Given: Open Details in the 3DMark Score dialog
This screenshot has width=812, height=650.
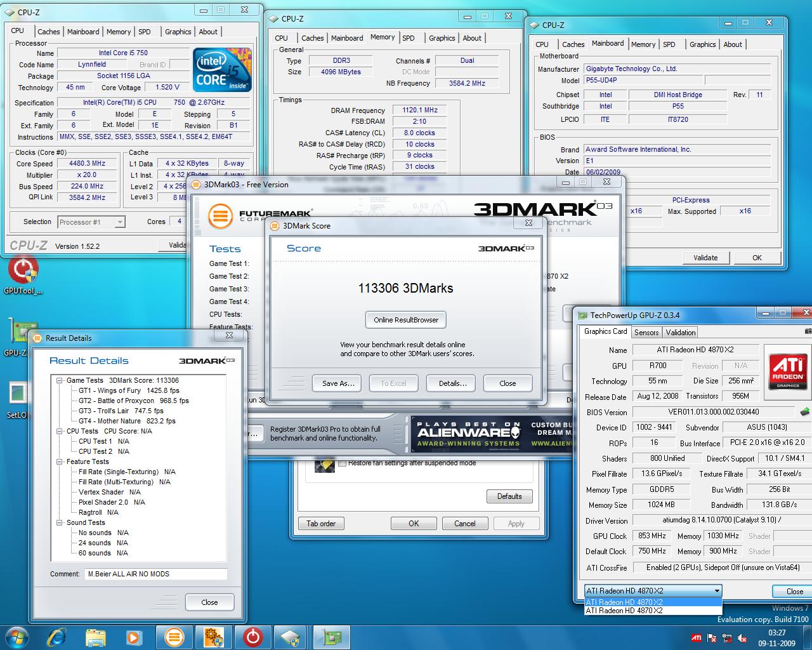Looking at the screenshot, I should pyautogui.click(x=452, y=383).
